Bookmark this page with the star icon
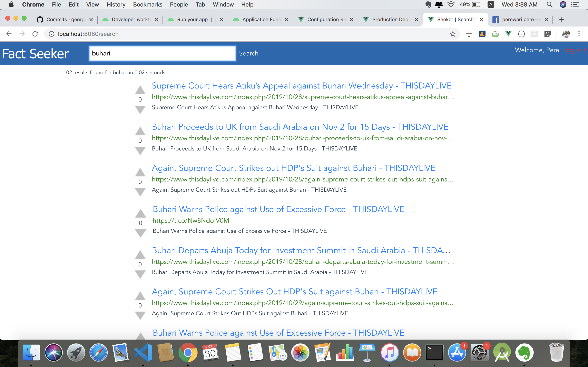The image size is (588, 367). [x=453, y=34]
